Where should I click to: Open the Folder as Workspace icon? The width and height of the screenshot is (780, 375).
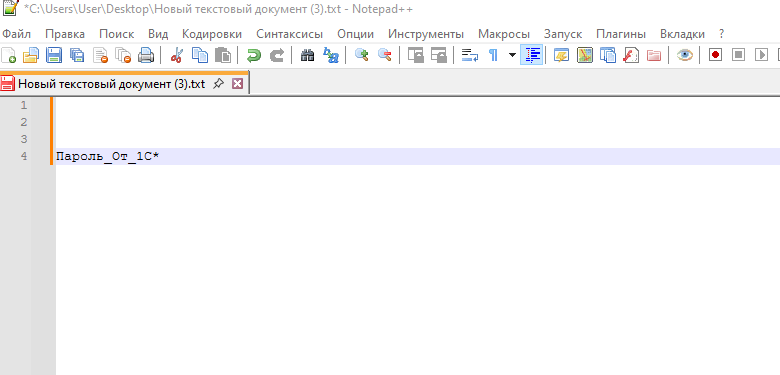(x=654, y=55)
